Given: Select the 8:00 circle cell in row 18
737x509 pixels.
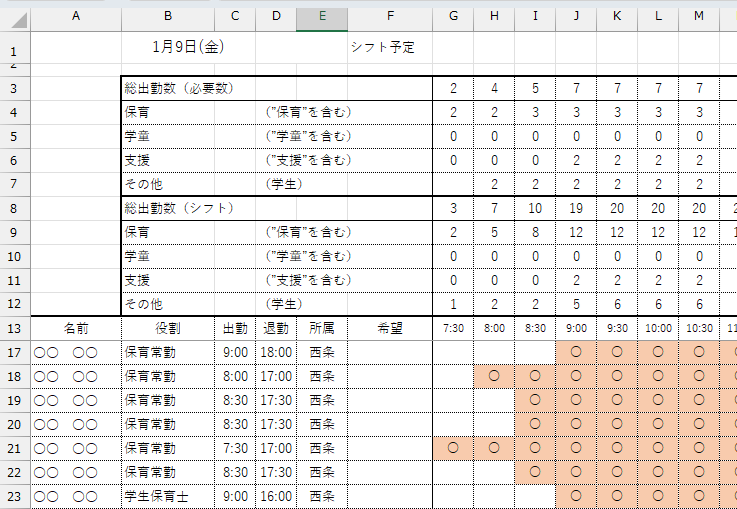Looking at the screenshot, I should tap(494, 376).
